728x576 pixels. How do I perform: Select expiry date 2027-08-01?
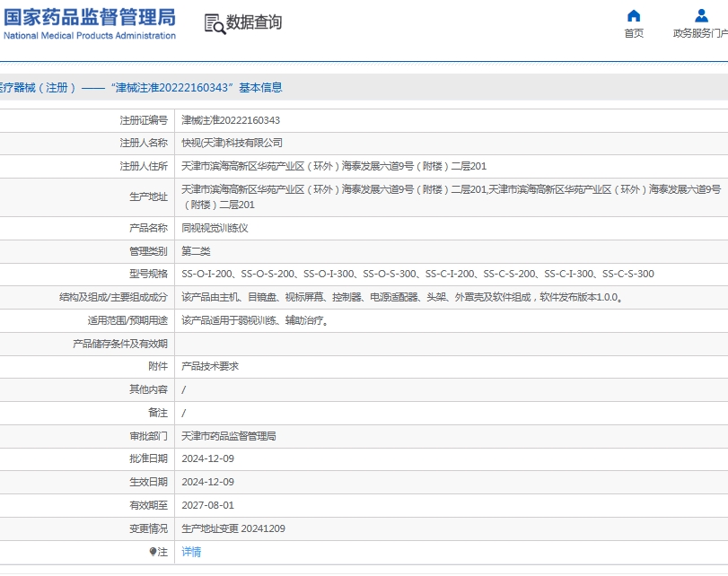(x=208, y=505)
